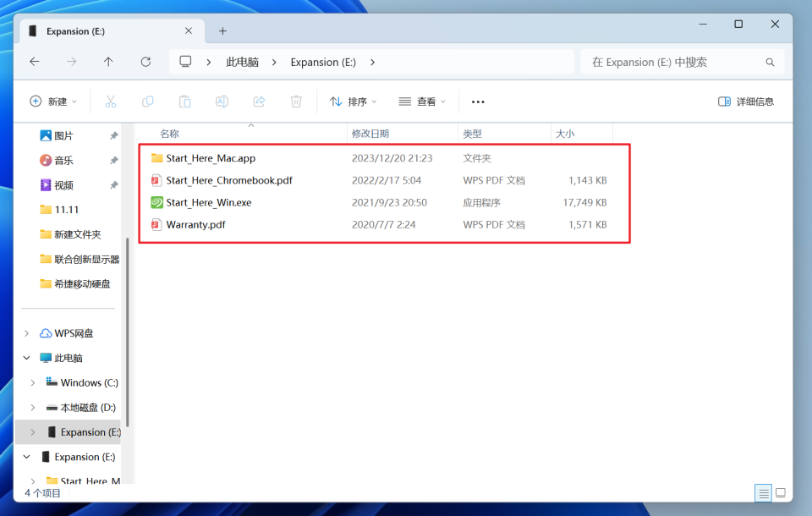The width and height of the screenshot is (812, 516).
Task: Add a new tab with plus button
Action: coord(222,31)
